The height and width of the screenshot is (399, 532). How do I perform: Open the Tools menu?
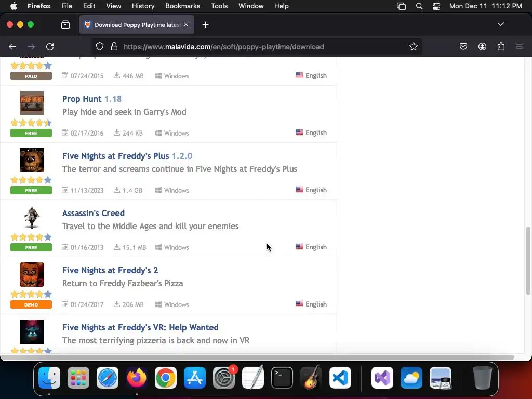click(219, 6)
